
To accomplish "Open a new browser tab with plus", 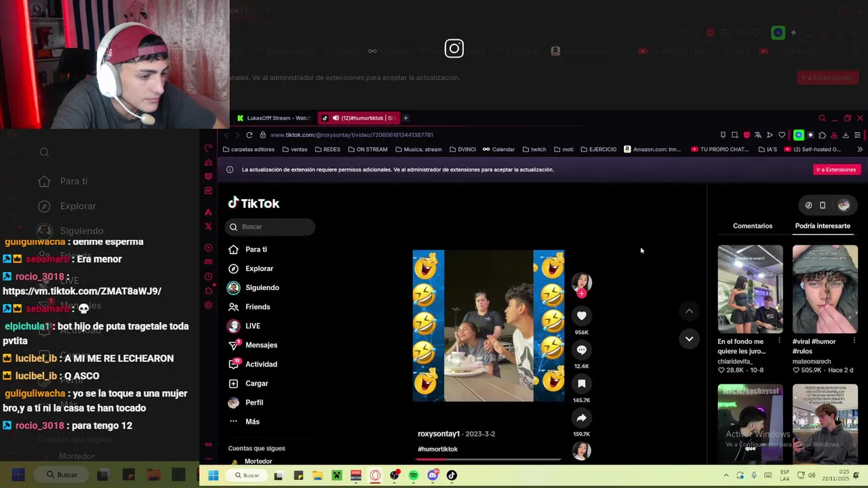I will click(x=406, y=118).
